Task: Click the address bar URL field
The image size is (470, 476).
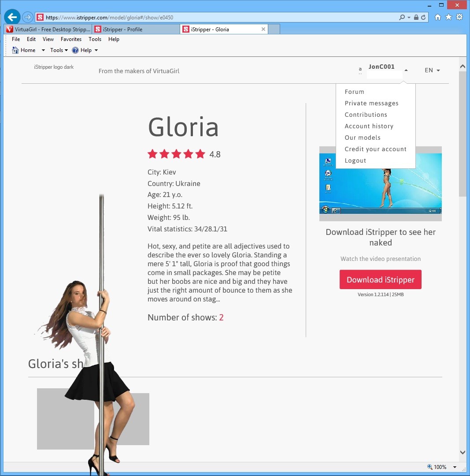Action: click(x=220, y=18)
